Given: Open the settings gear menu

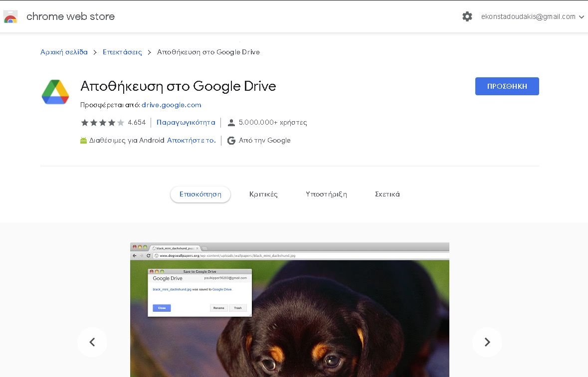Looking at the screenshot, I should 467,16.
